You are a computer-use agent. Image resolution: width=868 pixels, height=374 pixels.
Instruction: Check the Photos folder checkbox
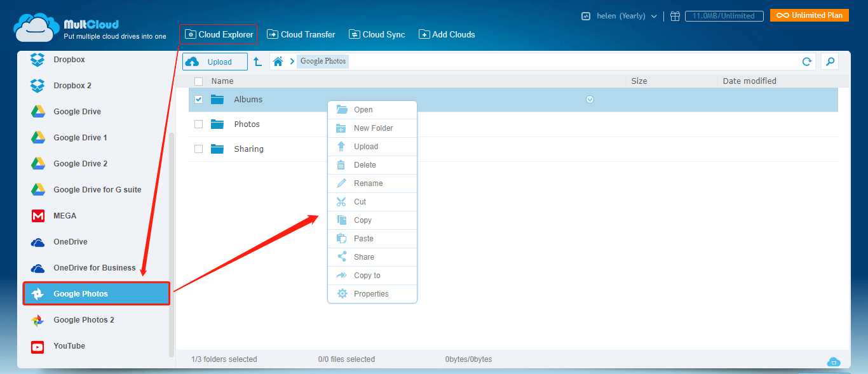(x=199, y=124)
